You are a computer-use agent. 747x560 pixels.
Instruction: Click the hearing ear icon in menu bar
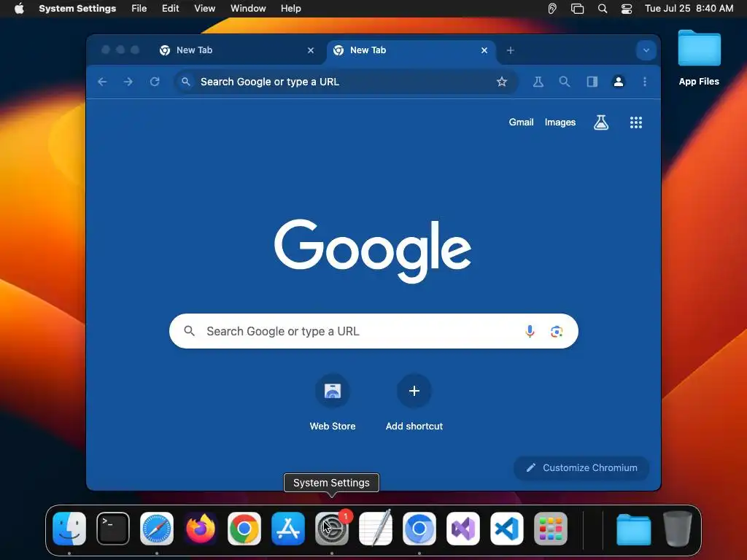click(x=552, y=9)
